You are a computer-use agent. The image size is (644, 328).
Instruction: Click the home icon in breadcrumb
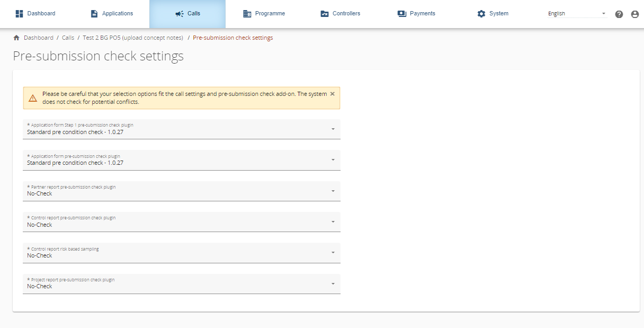pyautogui.click(x=16, y=38)
